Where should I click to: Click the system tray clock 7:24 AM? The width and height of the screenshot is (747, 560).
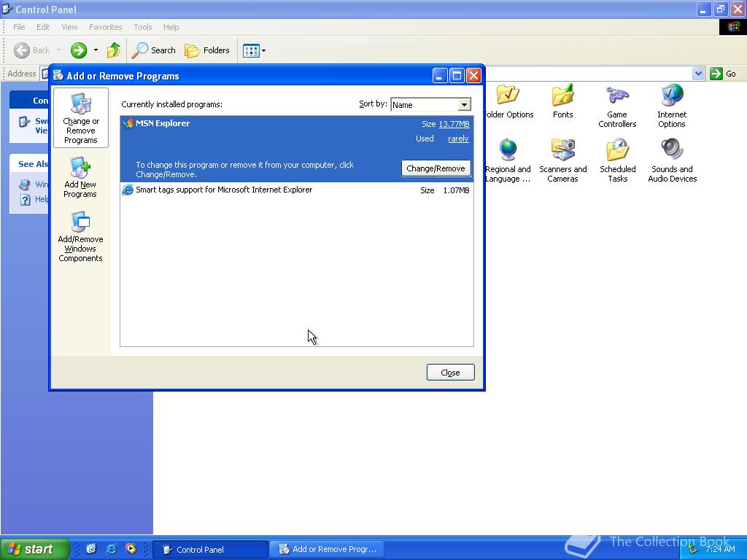click(x=720, y=550)
